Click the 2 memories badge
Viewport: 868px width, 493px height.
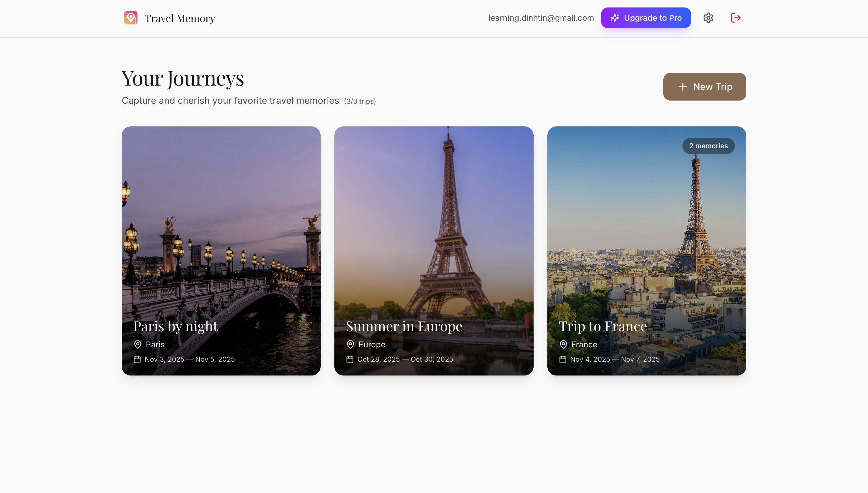point(708,146)
